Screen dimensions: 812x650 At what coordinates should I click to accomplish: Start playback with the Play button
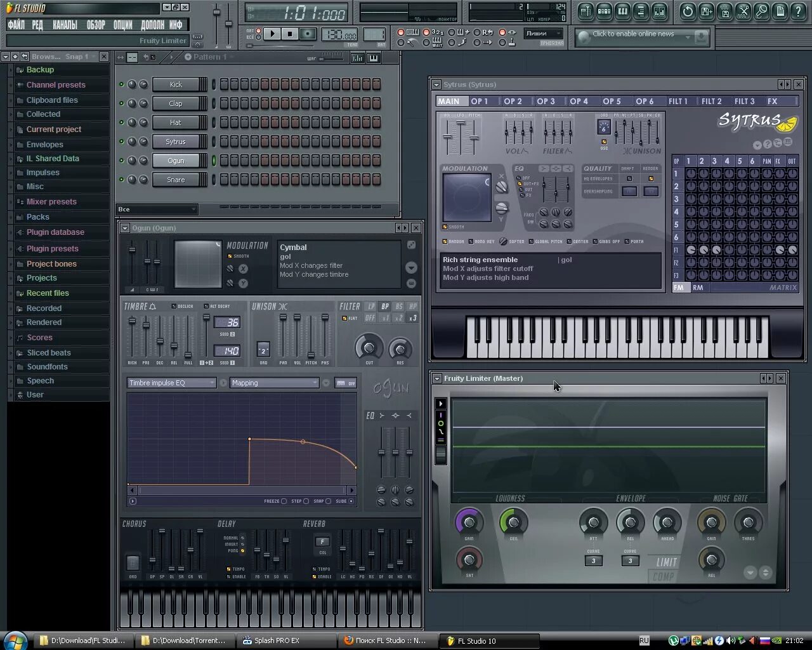[x=272, y=34]
